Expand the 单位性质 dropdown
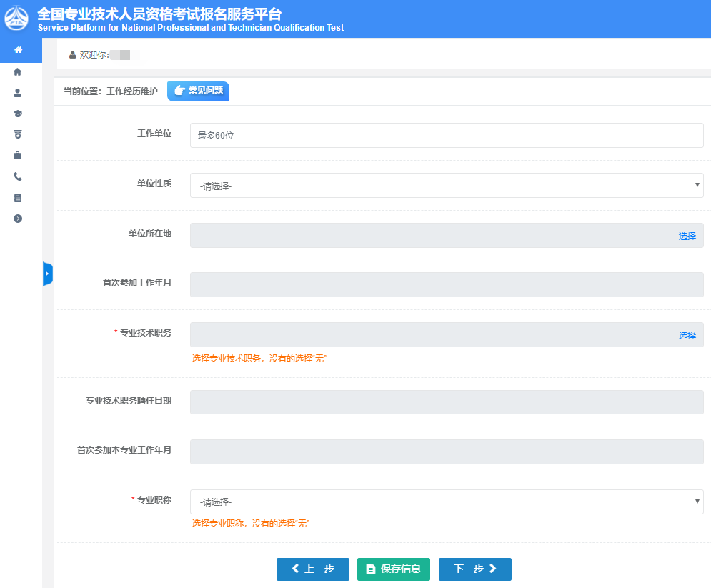Viewport: 711px width, 588px height. pos(446,185)
